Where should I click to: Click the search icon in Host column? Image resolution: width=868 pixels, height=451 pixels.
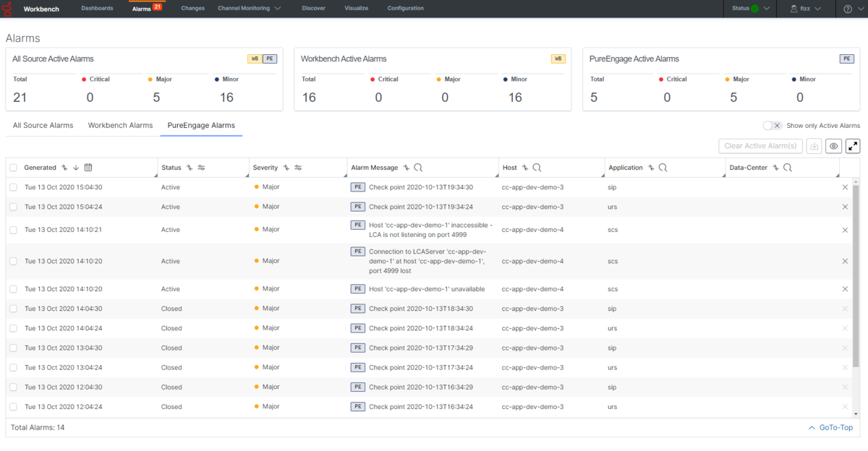point(537,168)
